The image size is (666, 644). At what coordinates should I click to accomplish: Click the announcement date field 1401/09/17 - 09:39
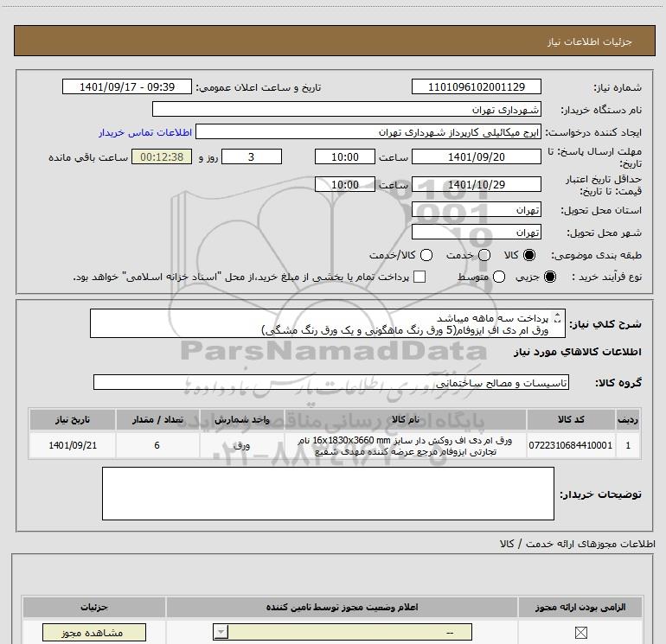click(127, 86)
